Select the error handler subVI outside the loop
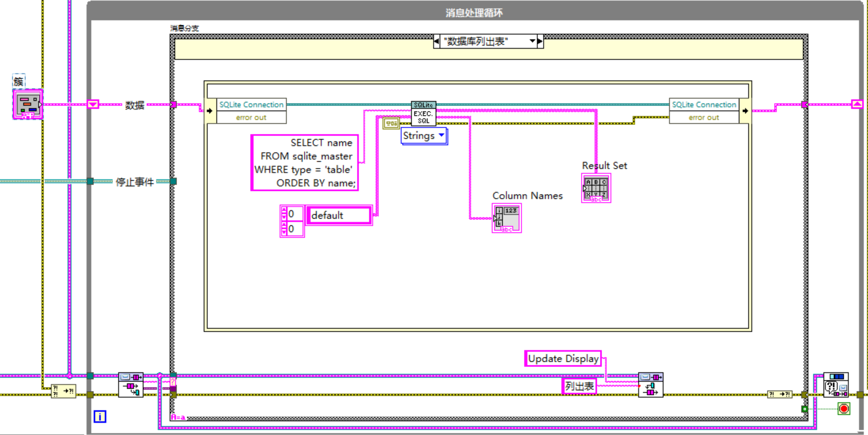868x435 pixels. (836, 384)
